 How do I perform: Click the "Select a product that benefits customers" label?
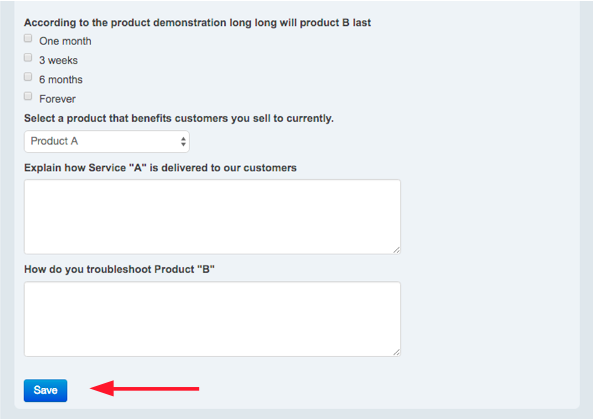click(179, 118)
